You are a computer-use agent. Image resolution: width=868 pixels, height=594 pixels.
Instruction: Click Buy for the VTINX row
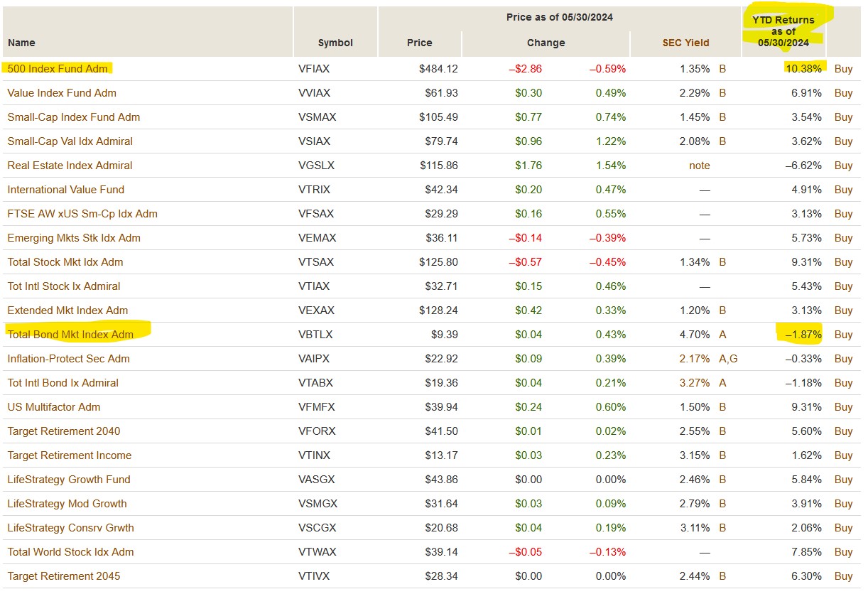843,455
